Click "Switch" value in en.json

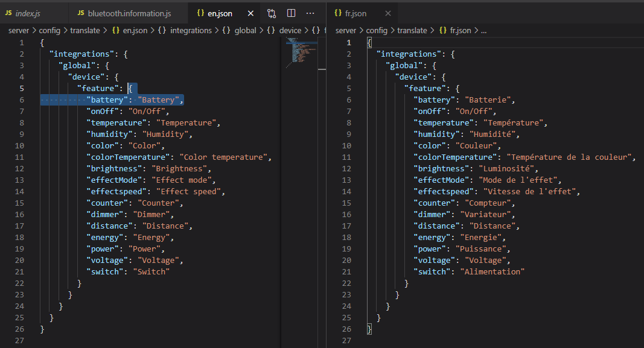click(151, 271)
